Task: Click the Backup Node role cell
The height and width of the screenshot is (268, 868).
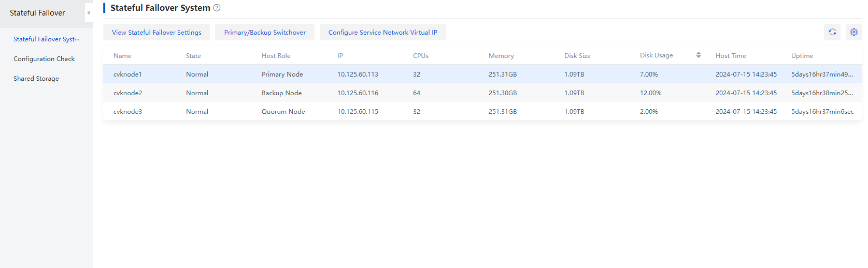Action: (x=281, y=93)
